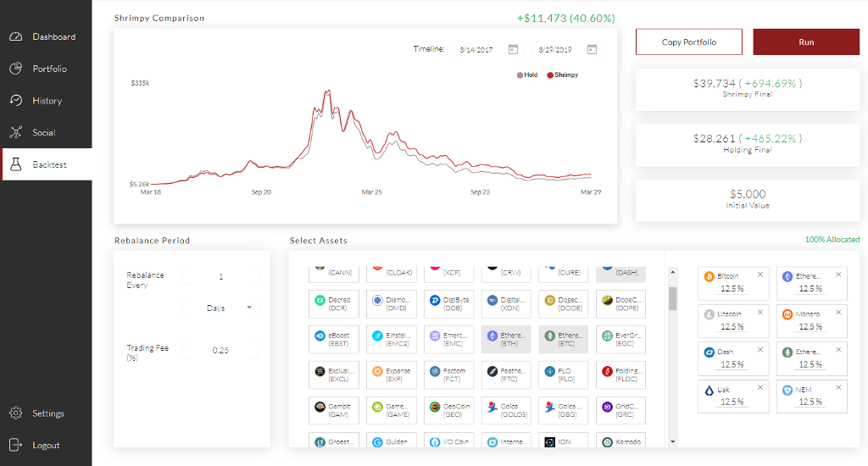Select the Diamond (DMD) asset
The width and height of the screenshot is (868, 466).
coord(392,304)
